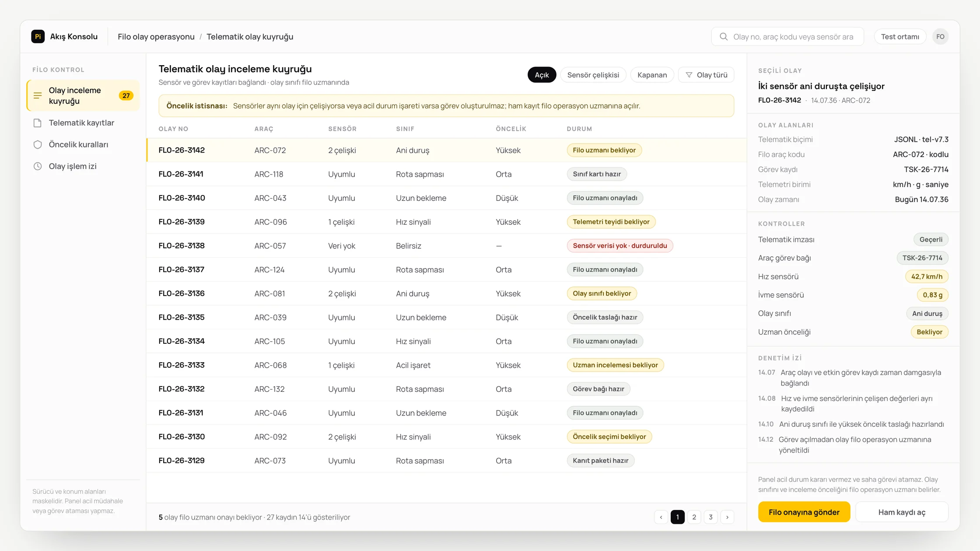Open the Olay işlem izi clock icon
The image size is (980, 551).
[38, 166]
